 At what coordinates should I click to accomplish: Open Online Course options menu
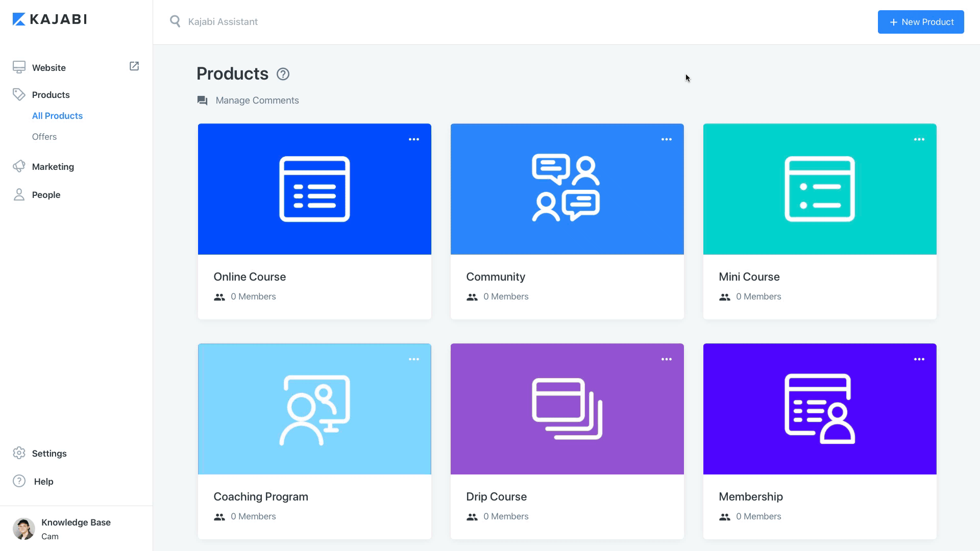[413, 139]
